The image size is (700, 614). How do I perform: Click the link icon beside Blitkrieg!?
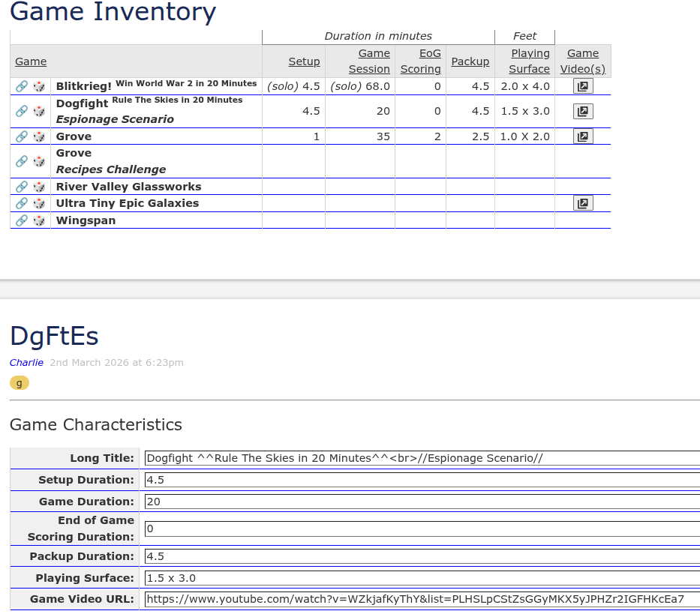(x=21, y=86)
